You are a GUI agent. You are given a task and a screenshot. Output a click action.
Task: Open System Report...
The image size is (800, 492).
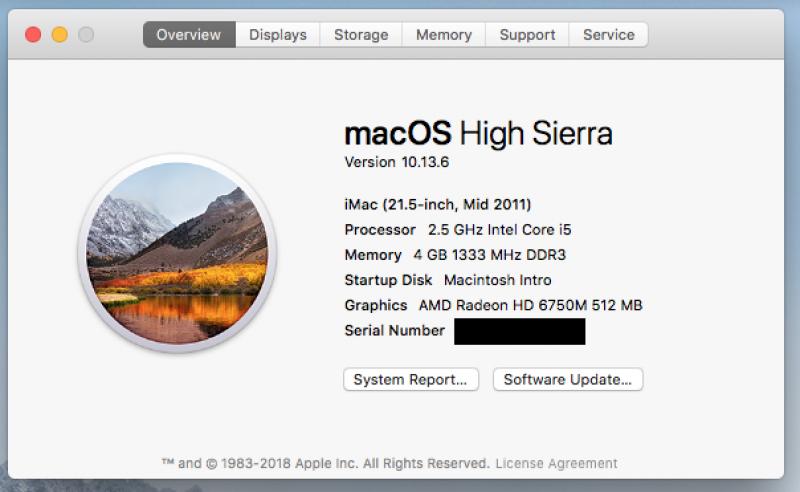point(411,379)
